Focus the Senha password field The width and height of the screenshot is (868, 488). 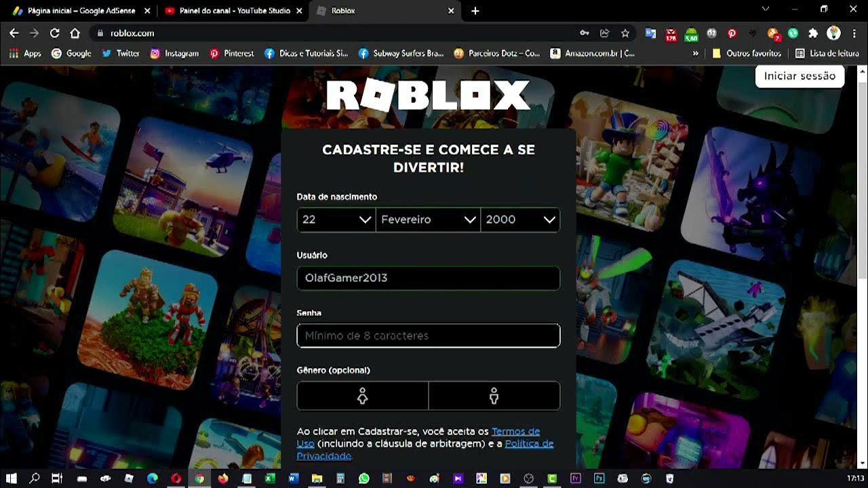(429, 335)
